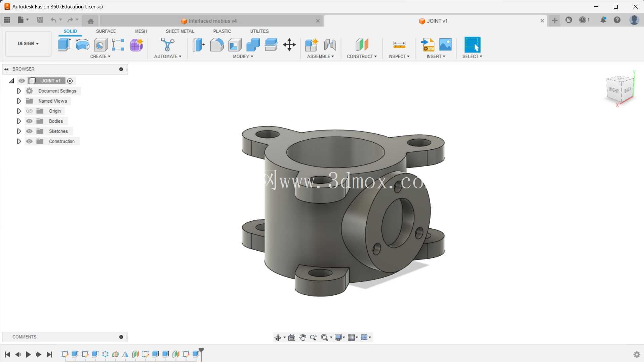Play the timeline
644x362 pixels.
[28, 354]
